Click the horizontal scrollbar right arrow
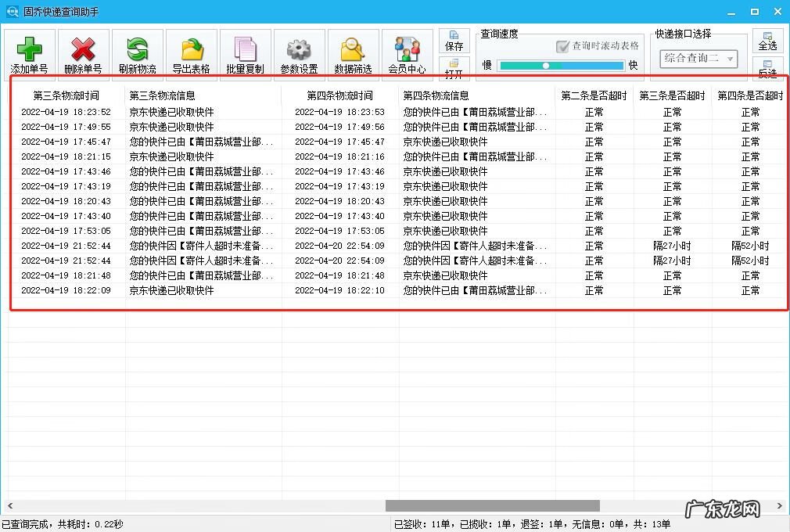 (779, 505)
